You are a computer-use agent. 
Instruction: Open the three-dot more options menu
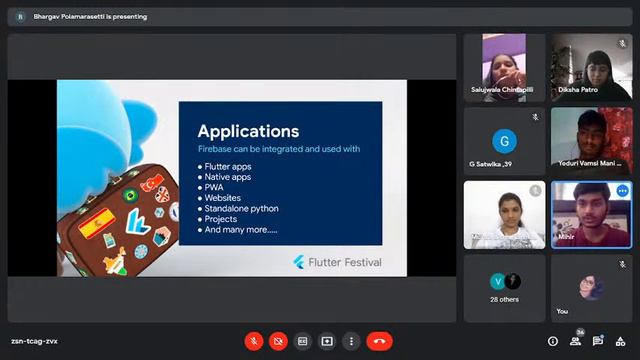click(x=351, y=341)
